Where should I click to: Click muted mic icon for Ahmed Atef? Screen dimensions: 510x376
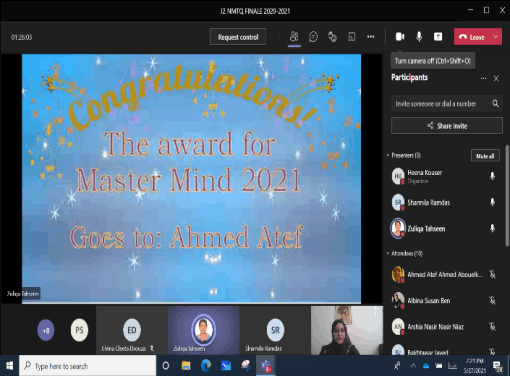[492, 274]
